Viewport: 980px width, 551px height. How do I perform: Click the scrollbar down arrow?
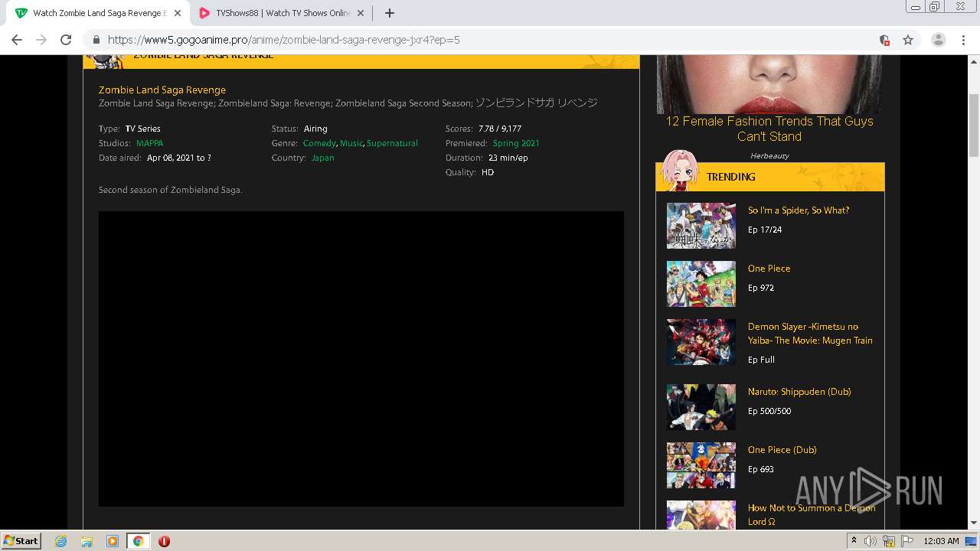[974, 523]
